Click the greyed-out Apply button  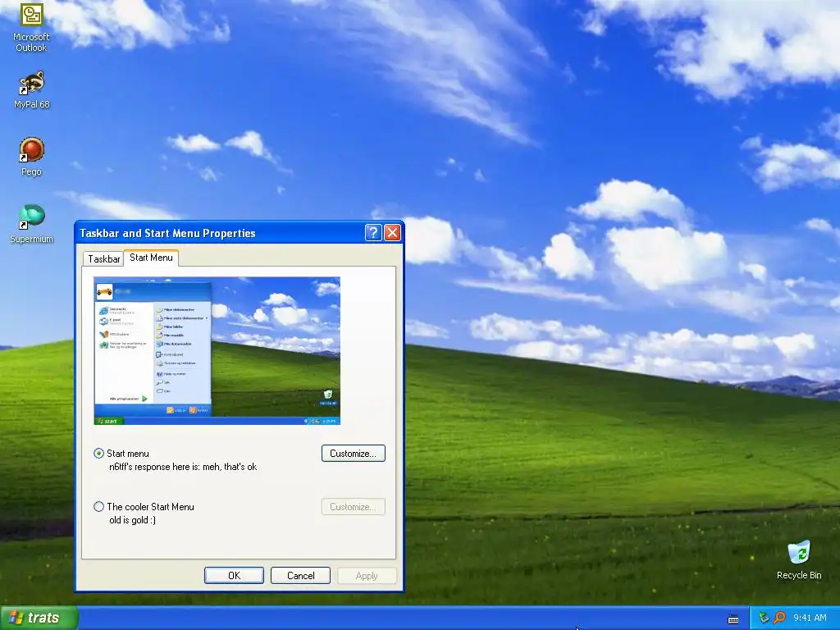point(367,575)
